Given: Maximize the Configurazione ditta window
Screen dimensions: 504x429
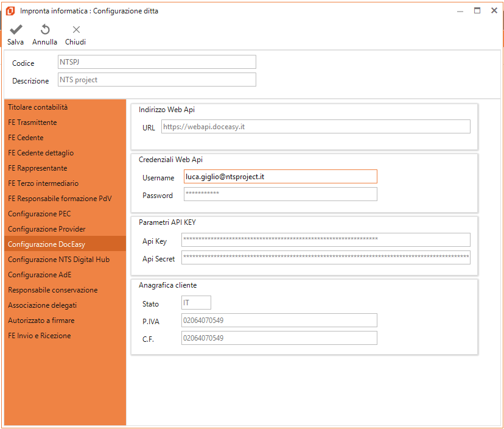Looking at the screenshot, I should point(477,10).
